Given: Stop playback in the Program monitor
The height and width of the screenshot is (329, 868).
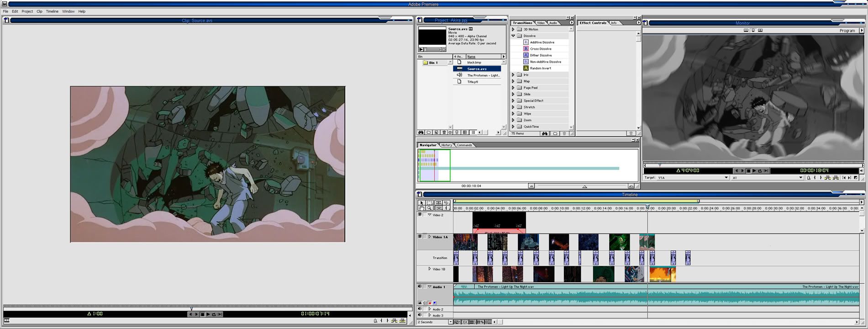Looking at the screenshot, I should 748,170.
